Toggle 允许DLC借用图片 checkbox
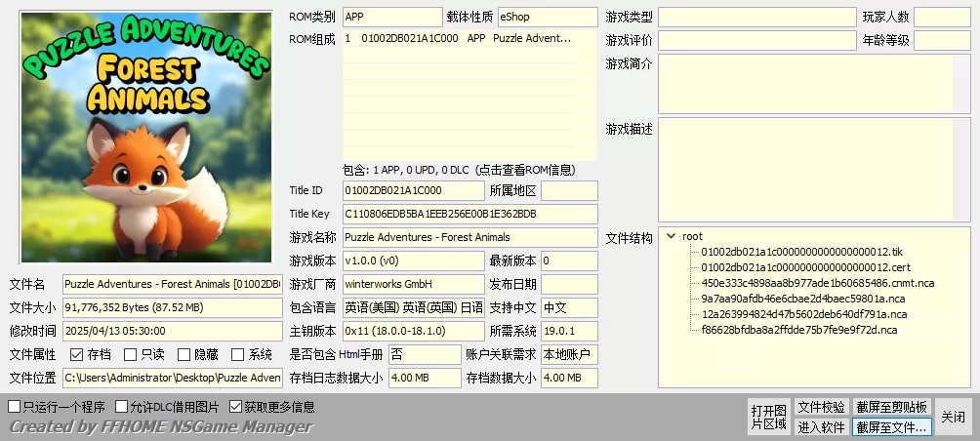The image size is (980, 441). click(x=121, y=406)
